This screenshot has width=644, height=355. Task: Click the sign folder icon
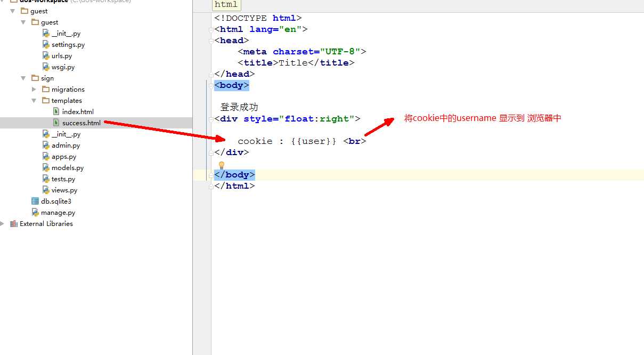click(35, 78)
